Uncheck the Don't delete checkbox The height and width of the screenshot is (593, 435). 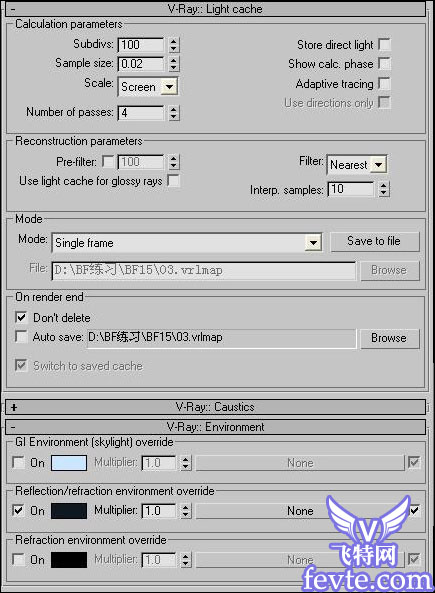click(21, 317)
